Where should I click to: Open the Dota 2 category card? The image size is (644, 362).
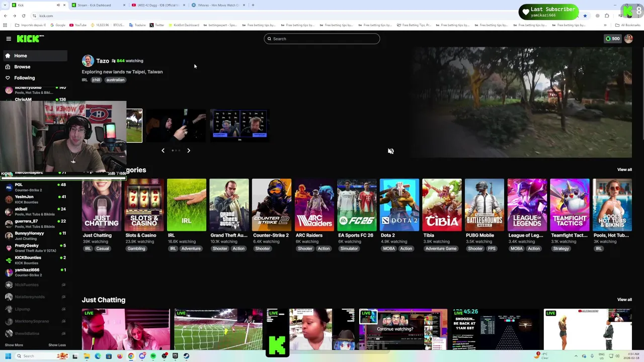(399, 205)
